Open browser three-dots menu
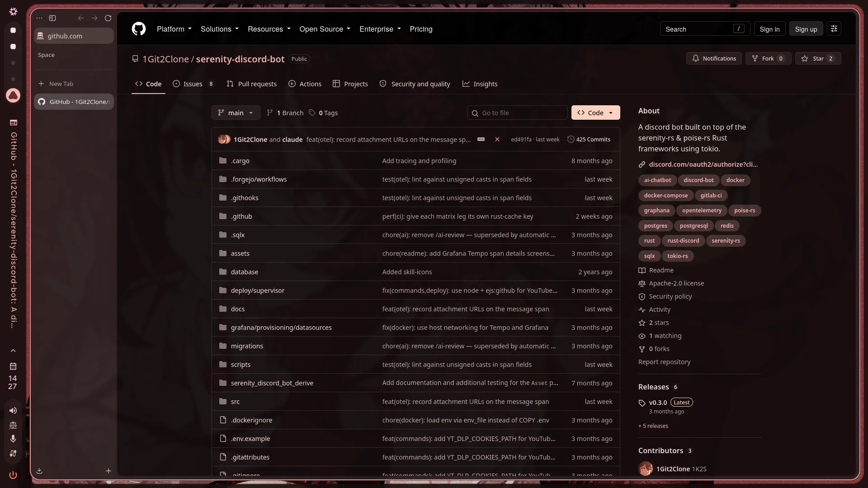 click(x=39, y=18)
